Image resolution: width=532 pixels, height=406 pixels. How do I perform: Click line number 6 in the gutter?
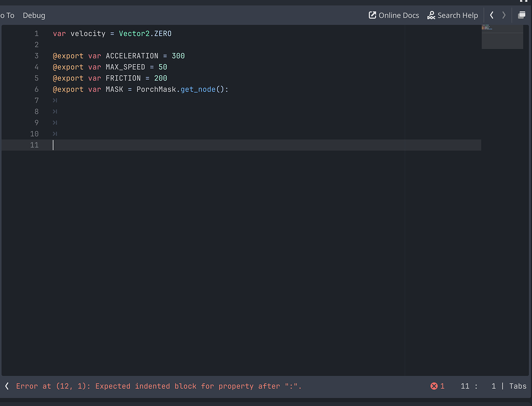[36, 89]
